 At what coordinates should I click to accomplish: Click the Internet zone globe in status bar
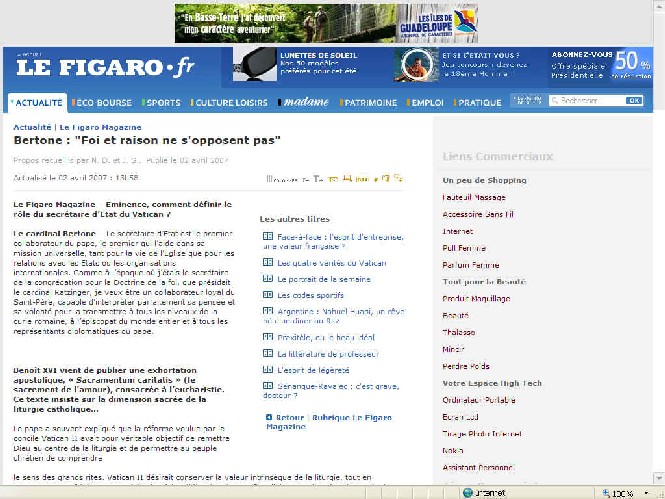point(467,493)
